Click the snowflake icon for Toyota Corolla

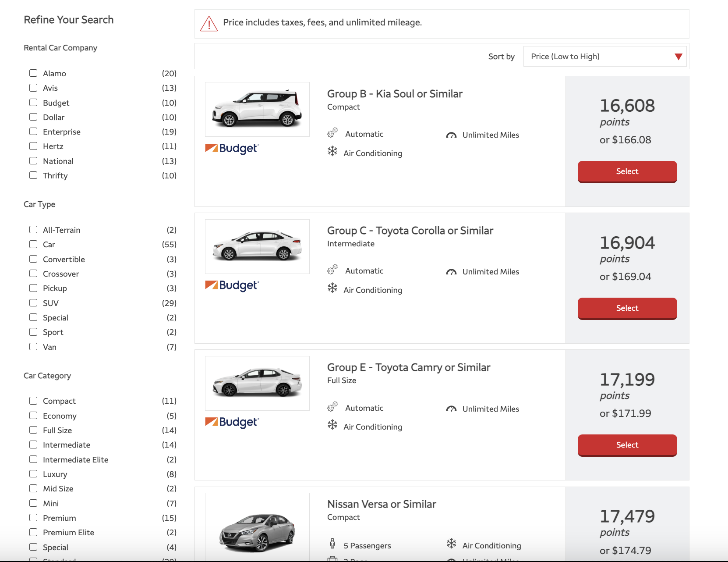pyautogui.click(x=332, y=288)
